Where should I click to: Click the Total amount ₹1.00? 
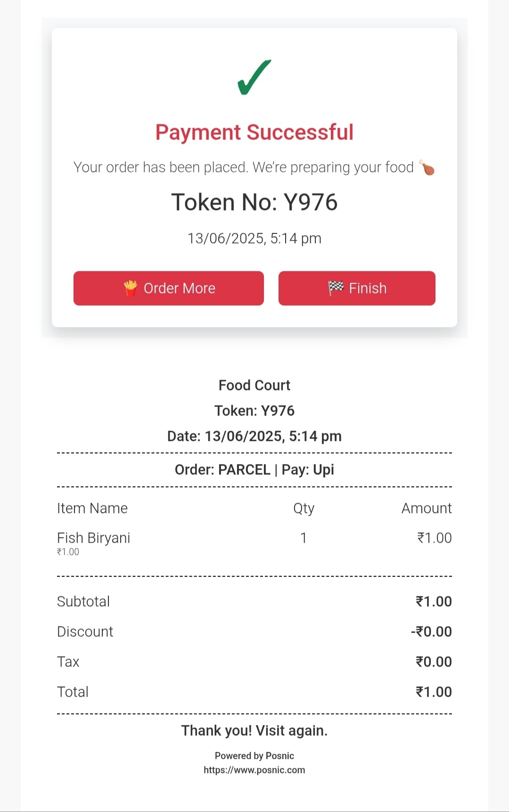click(434, 691)
